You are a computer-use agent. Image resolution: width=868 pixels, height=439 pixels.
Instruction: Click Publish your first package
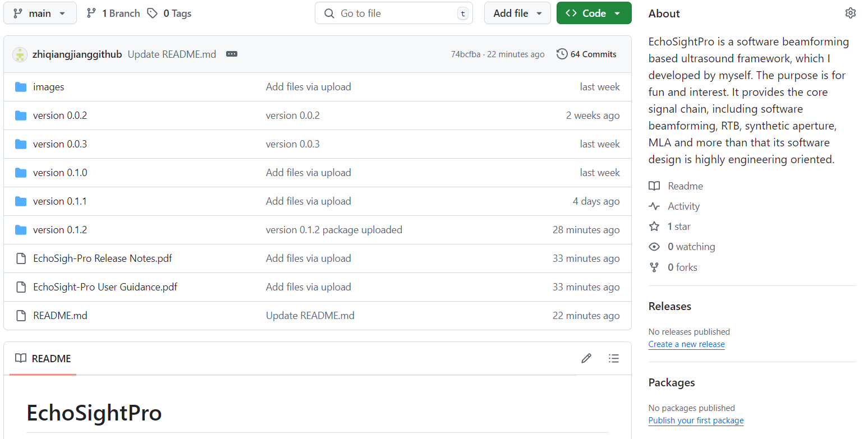696,420
